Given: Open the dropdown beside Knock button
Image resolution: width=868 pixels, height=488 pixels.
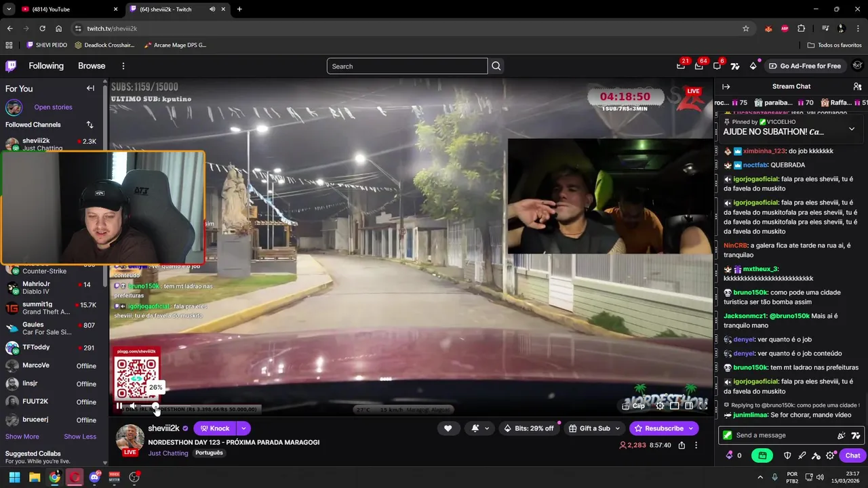Looking at the screenshot, I should coord(243,428).
